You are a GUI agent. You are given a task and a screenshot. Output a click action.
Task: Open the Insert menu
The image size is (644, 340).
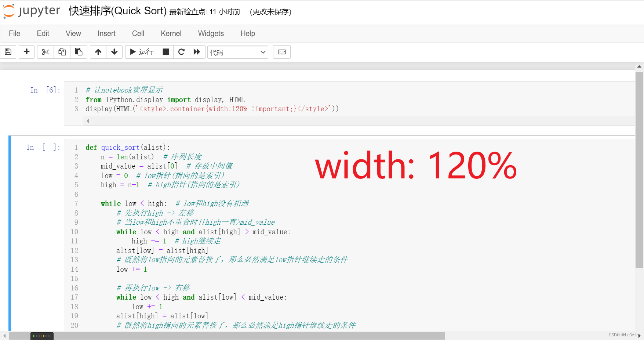pyautogui.click(x=106, y=33)
